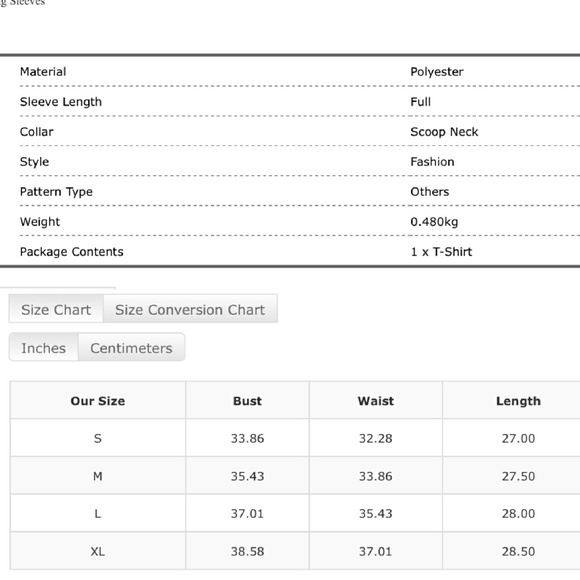Select the M size row
The height and width of the screenshot is (580, 580).
pyautogui.click(x=295, y=476)
